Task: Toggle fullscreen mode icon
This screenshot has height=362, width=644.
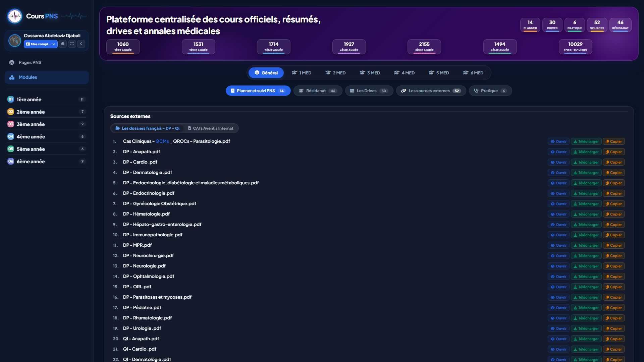Action: (x=72, y=44)
